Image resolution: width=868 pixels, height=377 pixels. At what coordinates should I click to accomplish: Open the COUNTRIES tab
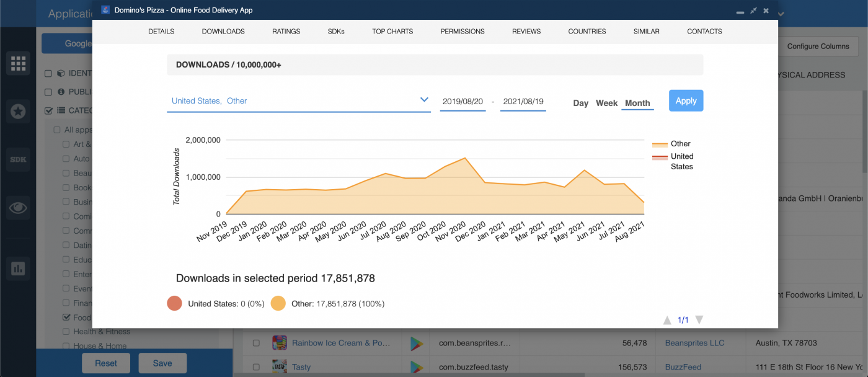[x=587, y=31]
